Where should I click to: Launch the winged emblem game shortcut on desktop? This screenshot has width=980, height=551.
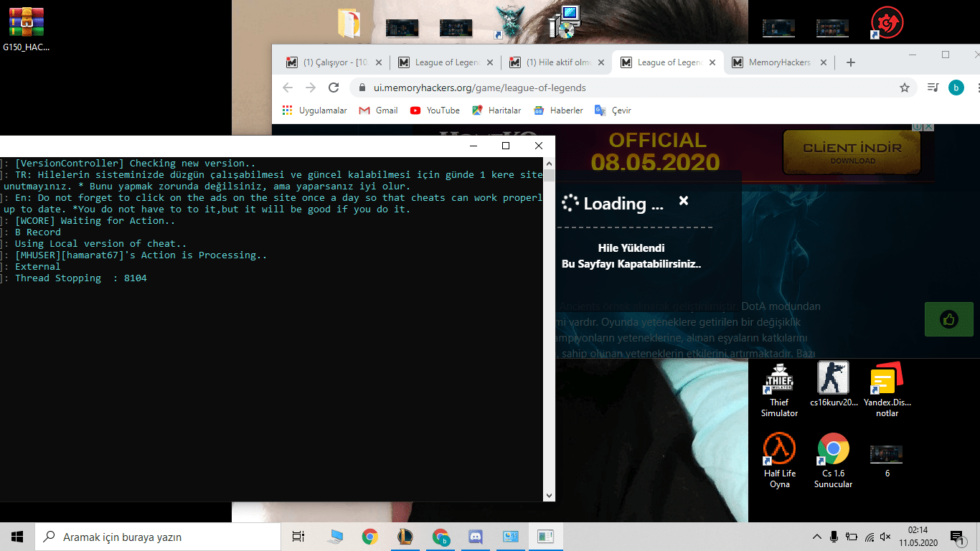point(510,22)
